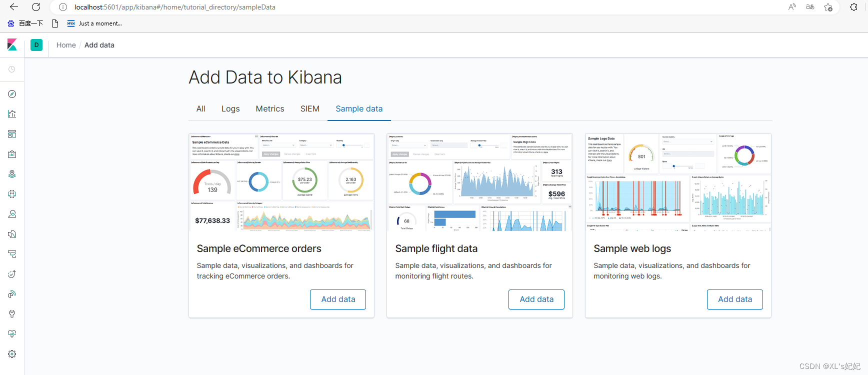868x375 pixels.
Task: Open the 'Just a moment...' bookmark
Action: [94, 23]
